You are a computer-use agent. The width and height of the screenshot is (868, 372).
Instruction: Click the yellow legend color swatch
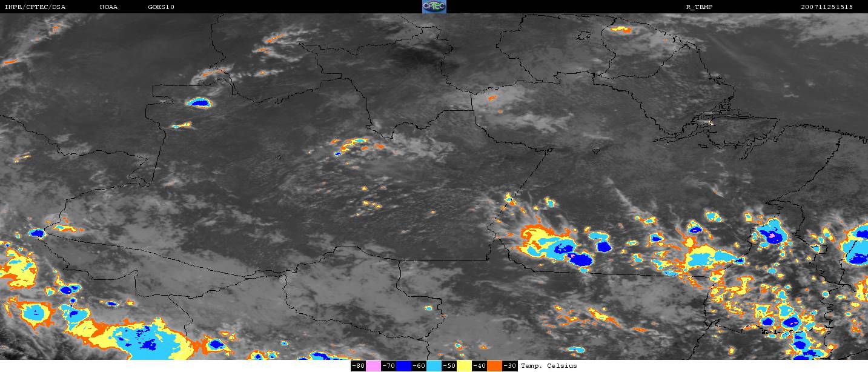tap(464, 366)
